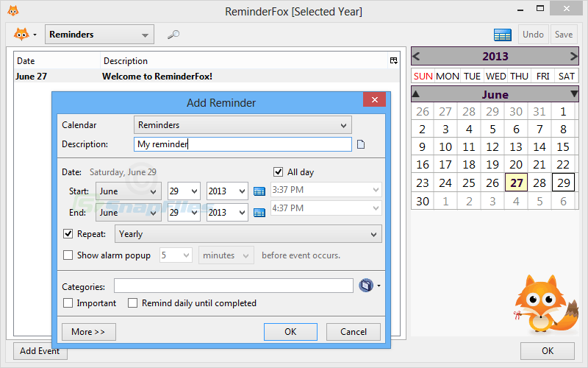Select June 30 in the calendar
Viewport: 588px width, 368px height.
click(x=422, y=201)
